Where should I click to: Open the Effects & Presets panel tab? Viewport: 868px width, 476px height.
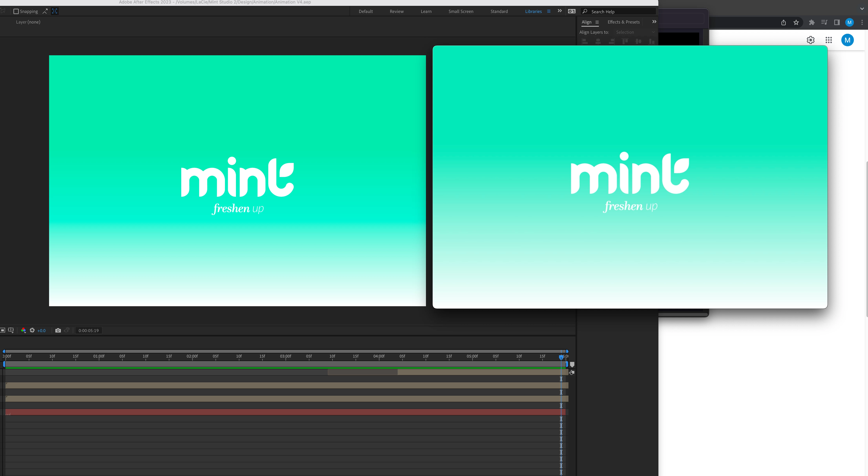point(623,22)
